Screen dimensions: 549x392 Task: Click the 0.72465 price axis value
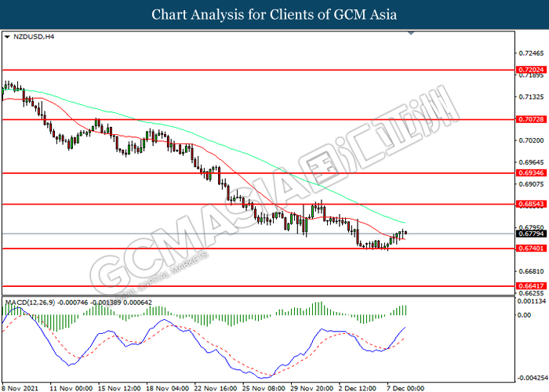(x=531, y=53)
